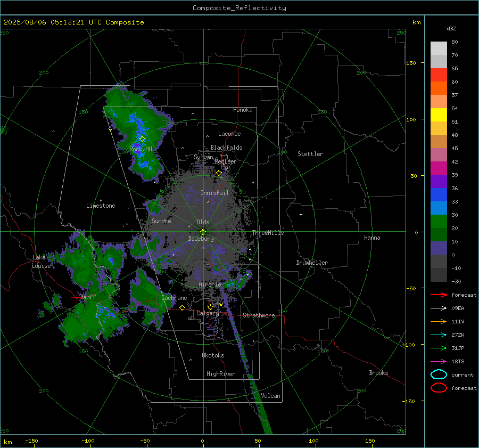This screenshot has width=479, height=448.
Task: Click the Cochrane town label
Action: [174, 298]
